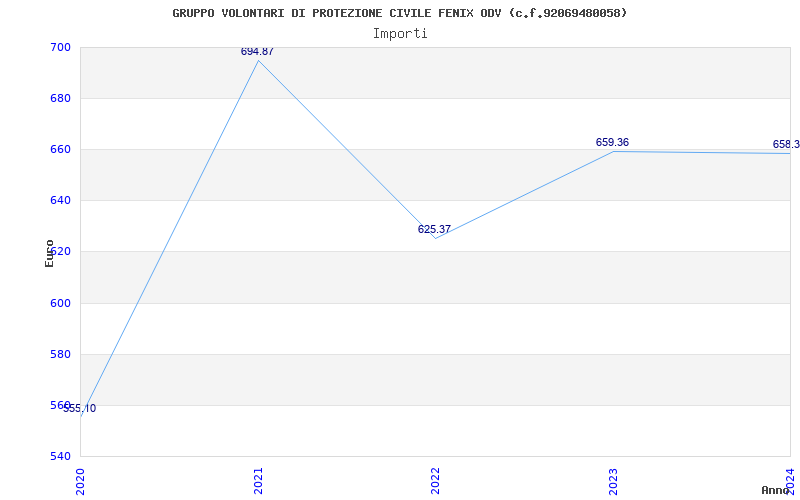
Task: Select the 625.37 data label
Action: coord(434,230)
